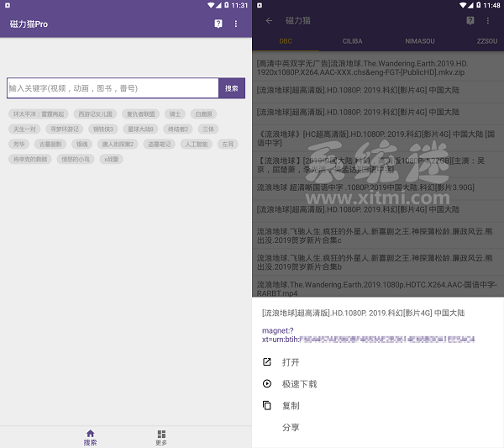The image size is (504, 448).
Task: Tap the 骑士 suggestion chip
Action: [175, 114]
